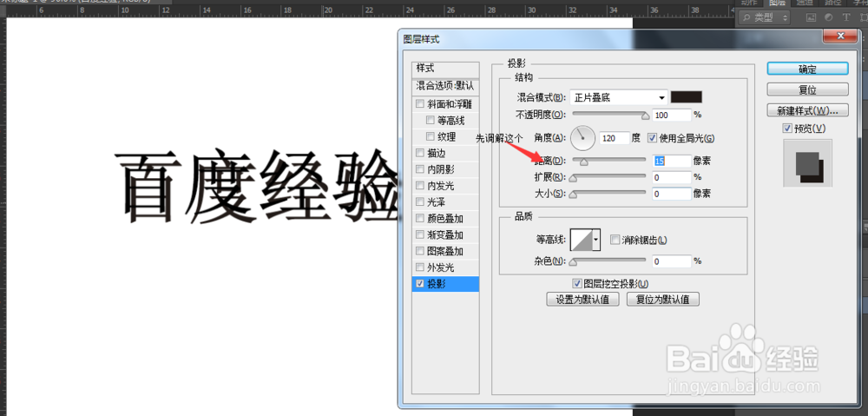Enable the 内阴影 checkbox

(419, 169)
